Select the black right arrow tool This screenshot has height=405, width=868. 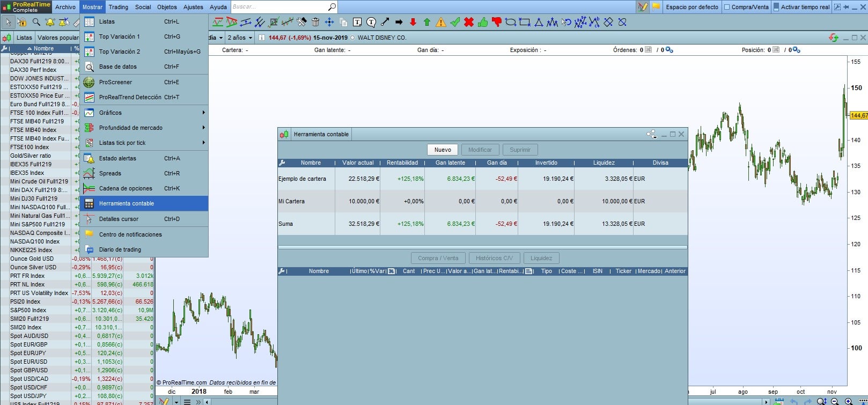399,22
